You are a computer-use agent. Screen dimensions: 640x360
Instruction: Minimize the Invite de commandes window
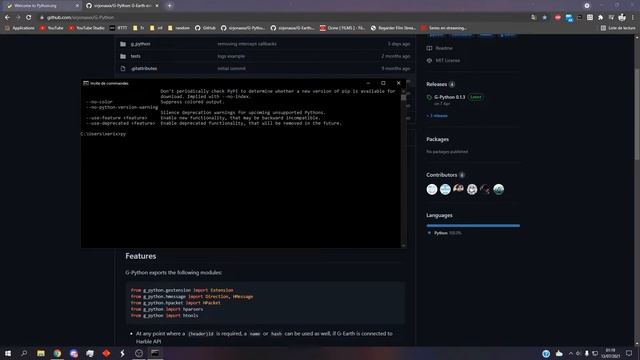click(368, 83)
